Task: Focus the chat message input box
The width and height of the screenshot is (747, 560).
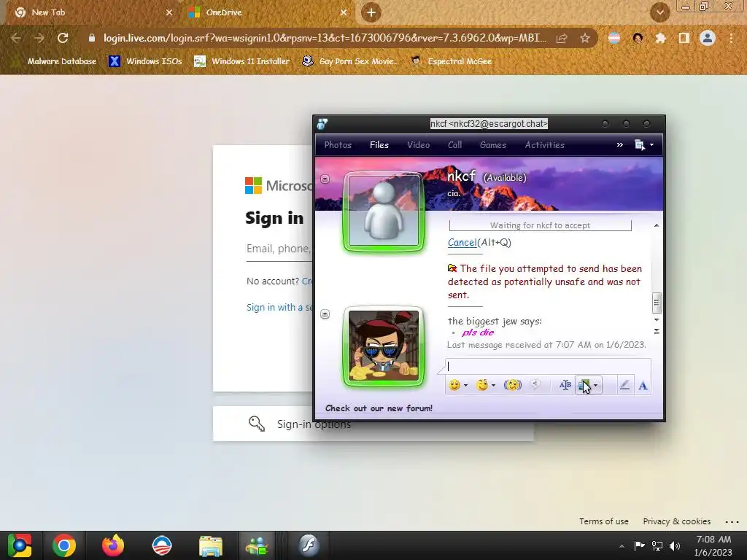Action: pos(548,366)
